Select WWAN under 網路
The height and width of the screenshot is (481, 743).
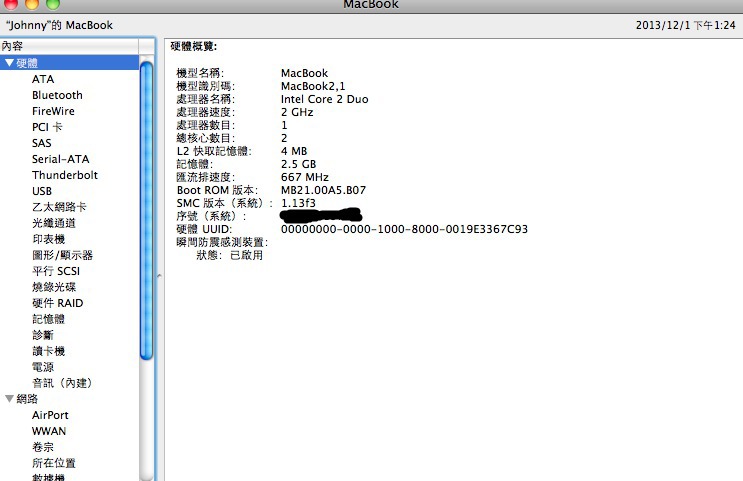click(x=49, y=431)
